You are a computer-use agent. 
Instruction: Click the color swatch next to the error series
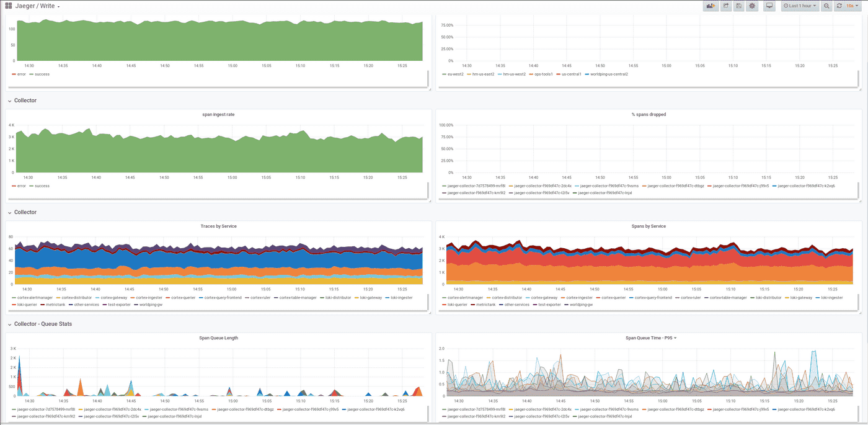coord(12,74)
